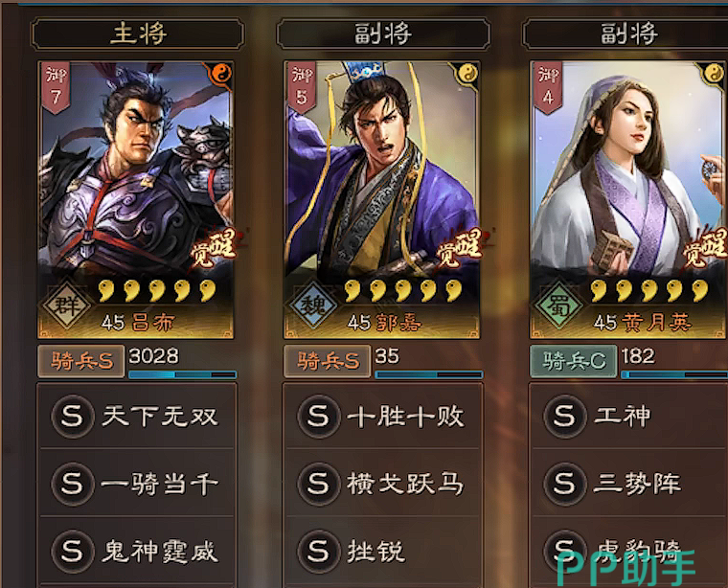
Task: Open the 三势阵 skill entry
Action: 629,484
